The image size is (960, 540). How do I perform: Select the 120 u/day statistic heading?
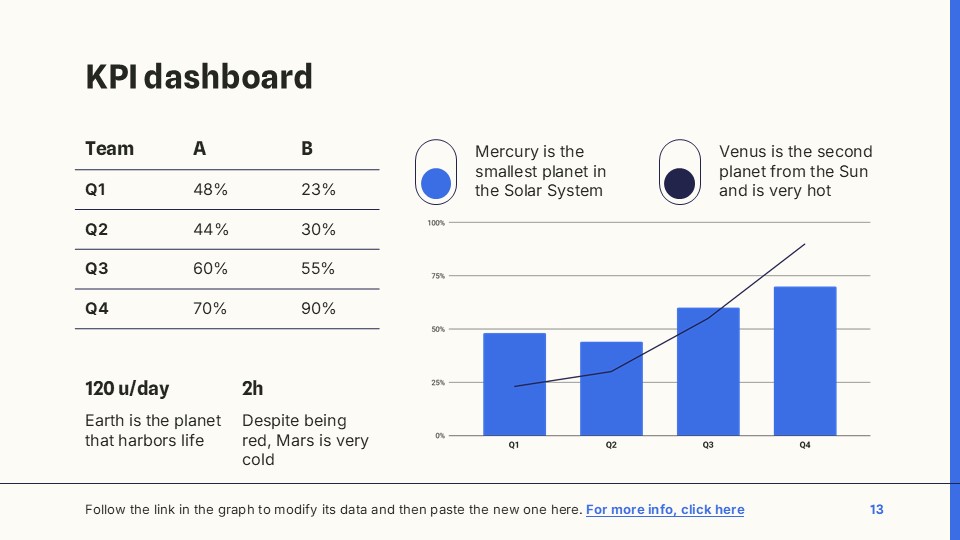127,388
